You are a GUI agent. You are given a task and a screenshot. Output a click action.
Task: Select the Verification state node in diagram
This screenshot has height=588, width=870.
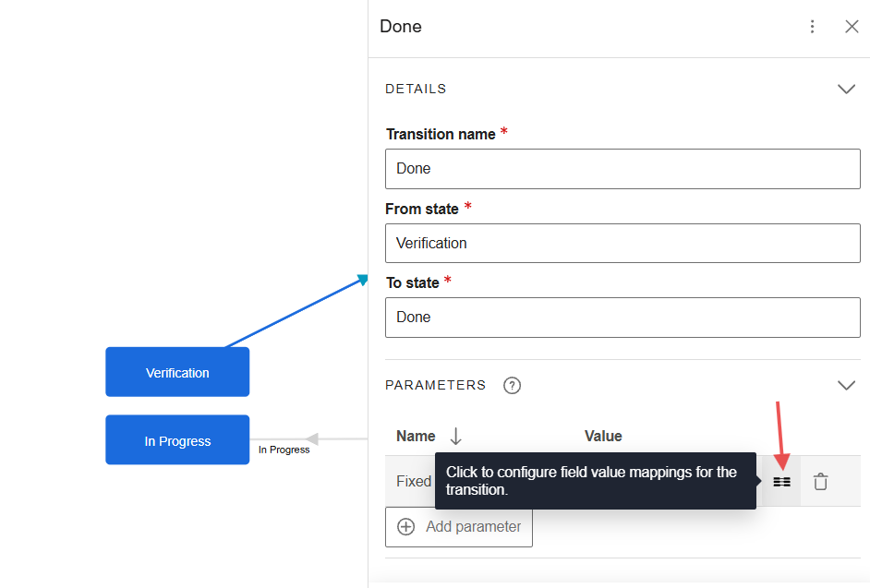coord(177,372)
